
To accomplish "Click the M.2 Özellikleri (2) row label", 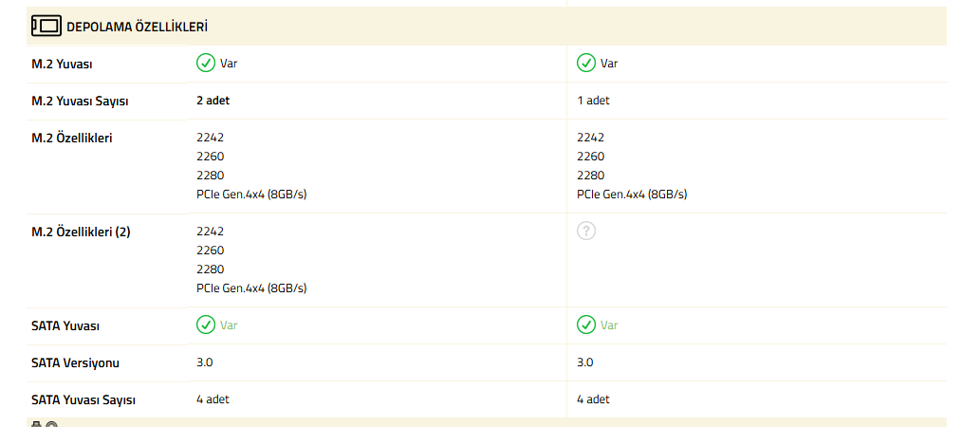I will pyautogui.click(x=81, y=232).
